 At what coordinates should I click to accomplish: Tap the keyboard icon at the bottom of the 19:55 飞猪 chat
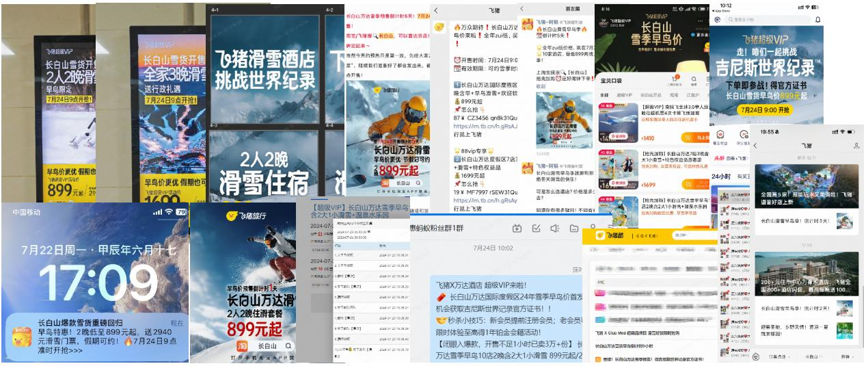click(x=756, y=356)
